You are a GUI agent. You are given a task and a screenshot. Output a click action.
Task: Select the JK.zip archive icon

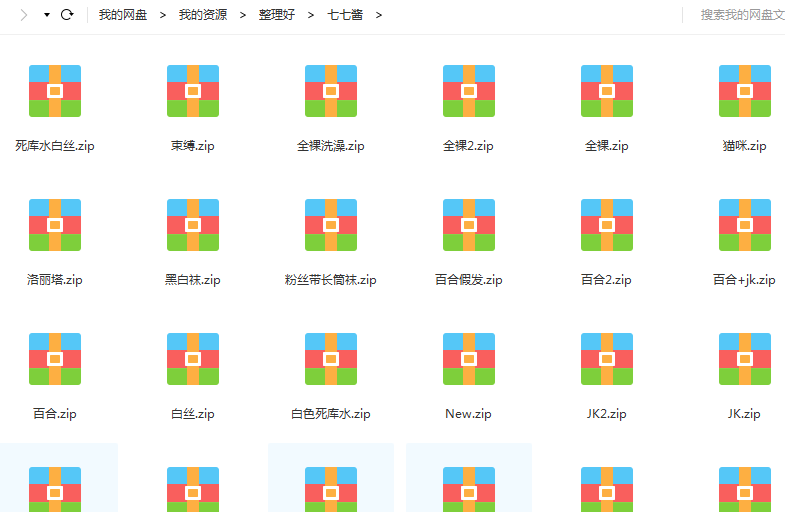(745, 359)
